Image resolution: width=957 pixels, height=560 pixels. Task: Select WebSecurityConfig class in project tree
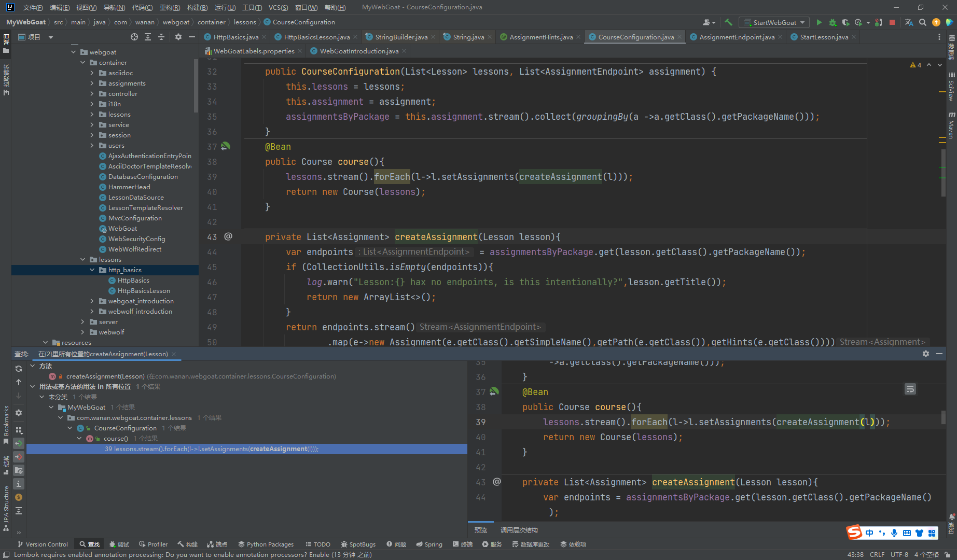tap(136, 239)
